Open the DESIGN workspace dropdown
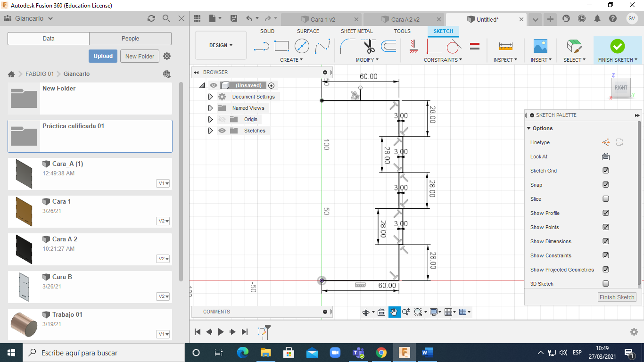The width and height of the screenshot is (644, 362). 221,45
